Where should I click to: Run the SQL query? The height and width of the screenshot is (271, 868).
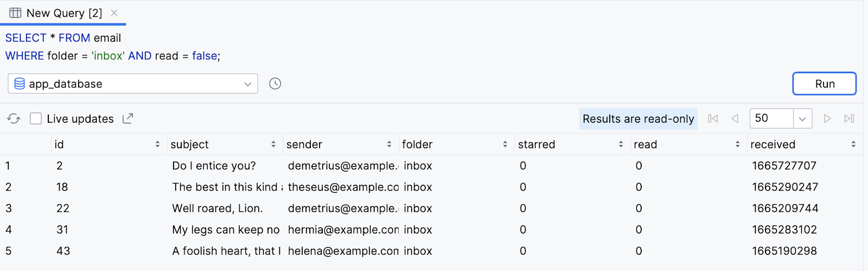[x=824, y=84]
